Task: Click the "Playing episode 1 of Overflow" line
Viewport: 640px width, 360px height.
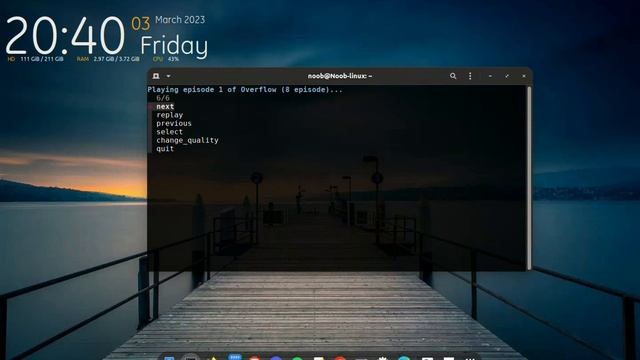Action: point(245,90)
